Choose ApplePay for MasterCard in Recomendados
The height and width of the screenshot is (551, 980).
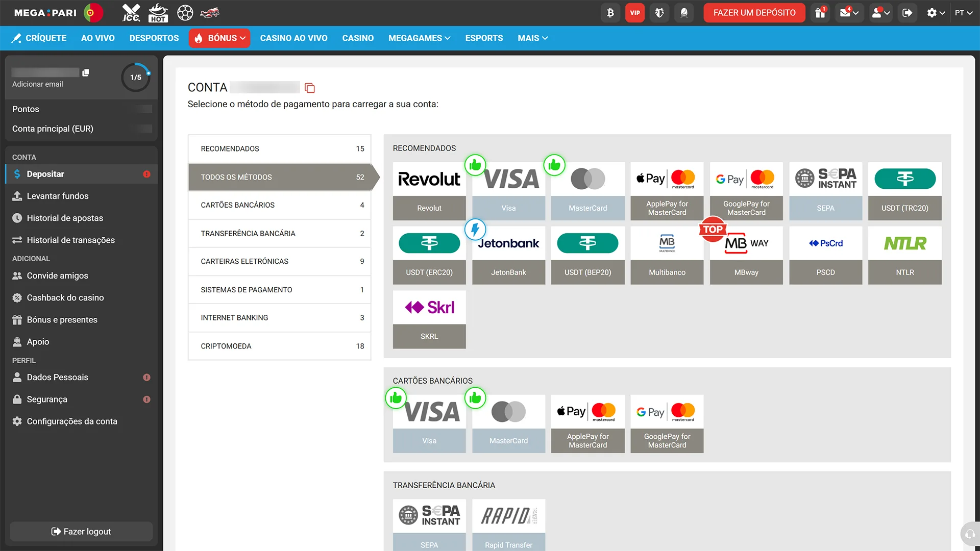point(667,191)
